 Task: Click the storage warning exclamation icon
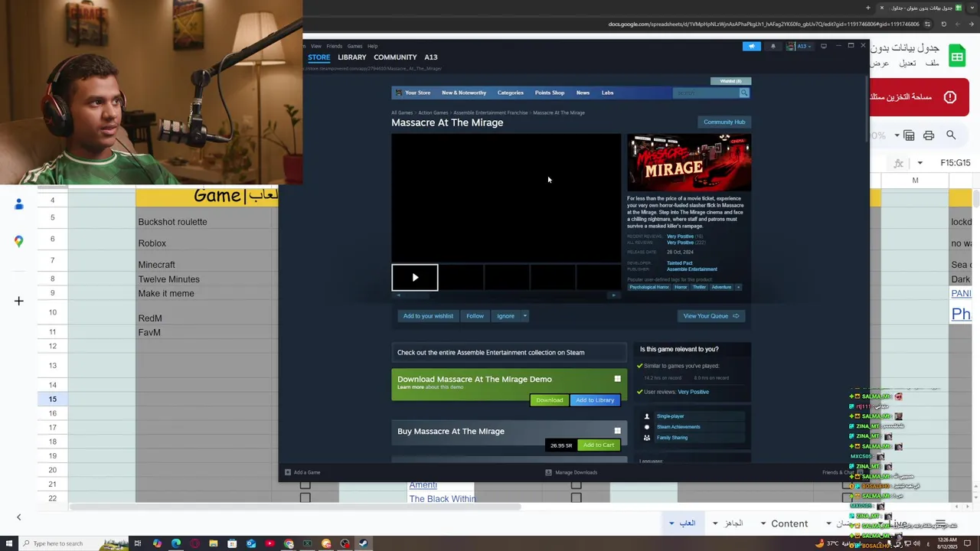pyautogui.click(x=950, y=97)
